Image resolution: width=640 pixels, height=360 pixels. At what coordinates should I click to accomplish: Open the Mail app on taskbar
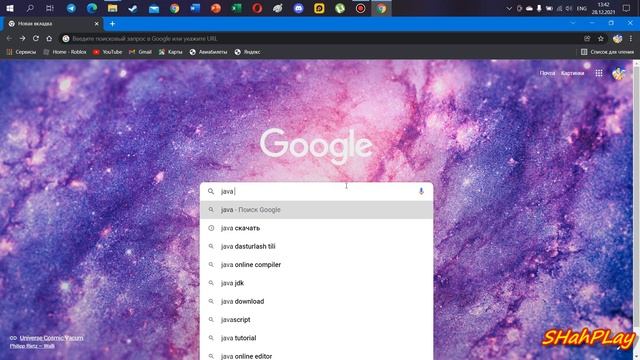pyautogui.click(x=154, y=8)
